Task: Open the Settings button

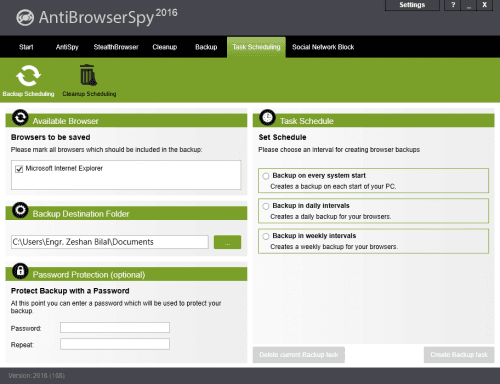Action: [x=412, y=5]
